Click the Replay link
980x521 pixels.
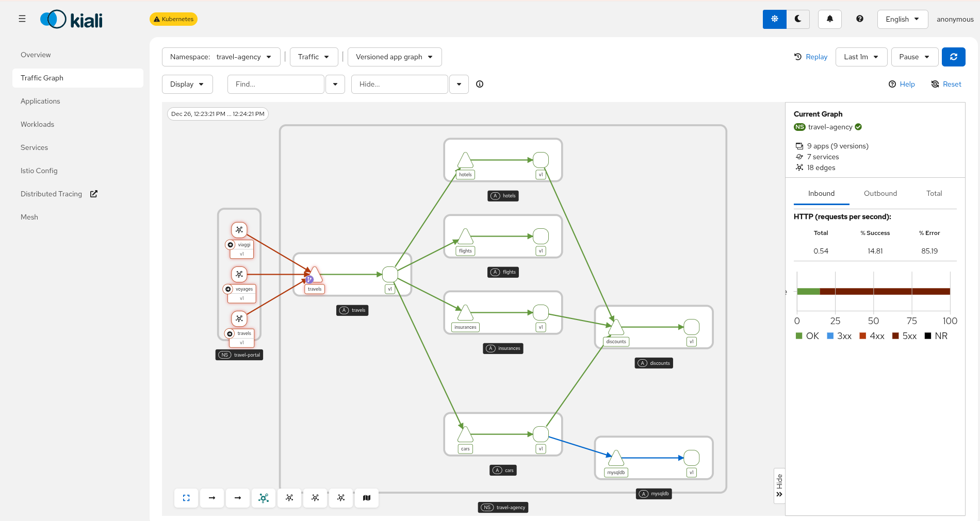click(816, 57)
